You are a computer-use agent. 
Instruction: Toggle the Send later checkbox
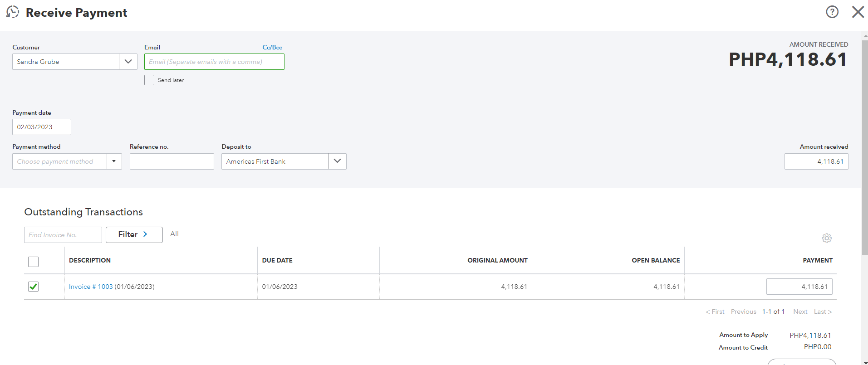click(x=149, y=80)
